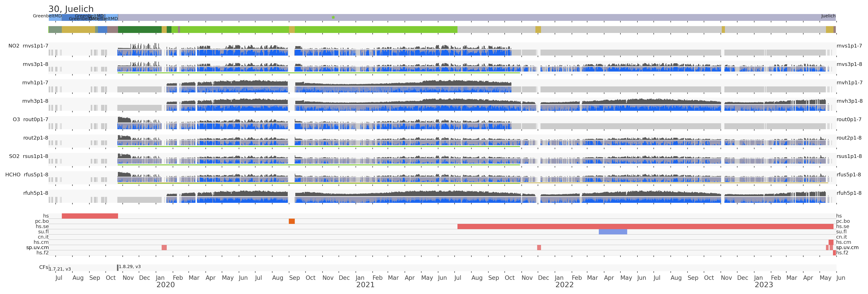This screenshot has height=294, width=868.
Task: Click the pink sp.uv.cm block near January 2020
Action: click(x=164, y=248)
